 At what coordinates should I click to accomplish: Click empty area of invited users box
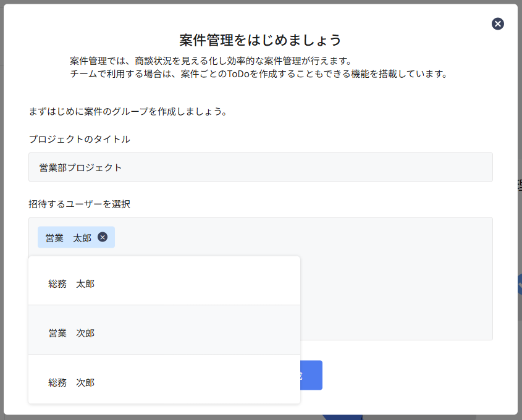[x=395, y=278]
